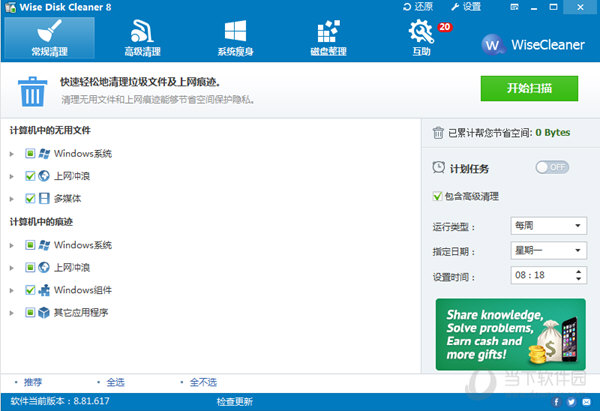The width and height of the screenshot is (600, 411).
Task: Expand Windows系统 under 计算机中的无用文件
Action: (x=11, y=154)
